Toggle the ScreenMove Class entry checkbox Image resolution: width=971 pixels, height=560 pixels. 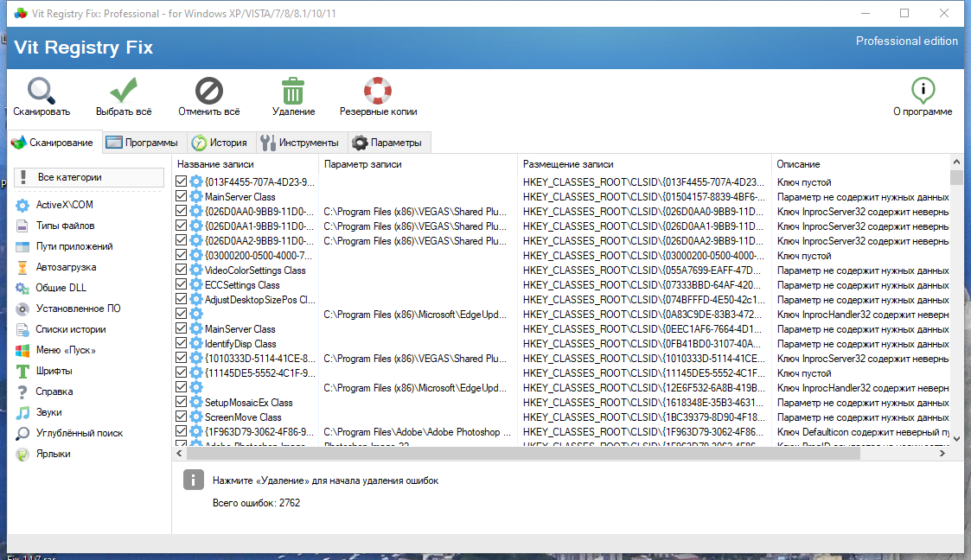click(x=181, y=417)
